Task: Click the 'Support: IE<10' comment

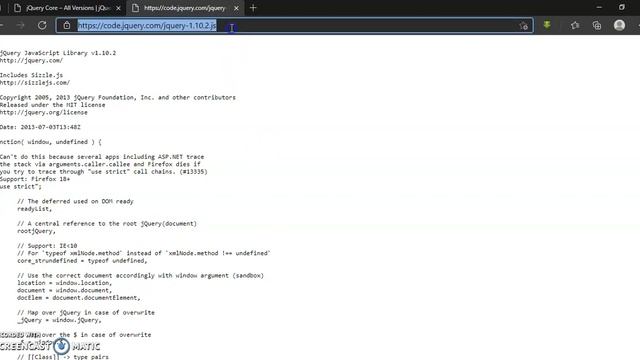Action: click(x=47, y=246)
